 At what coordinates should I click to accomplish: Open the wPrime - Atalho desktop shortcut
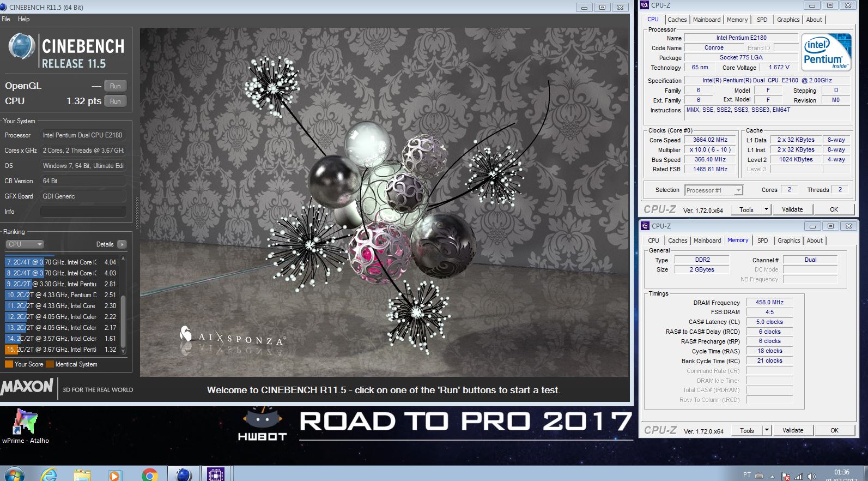(25, 426)
